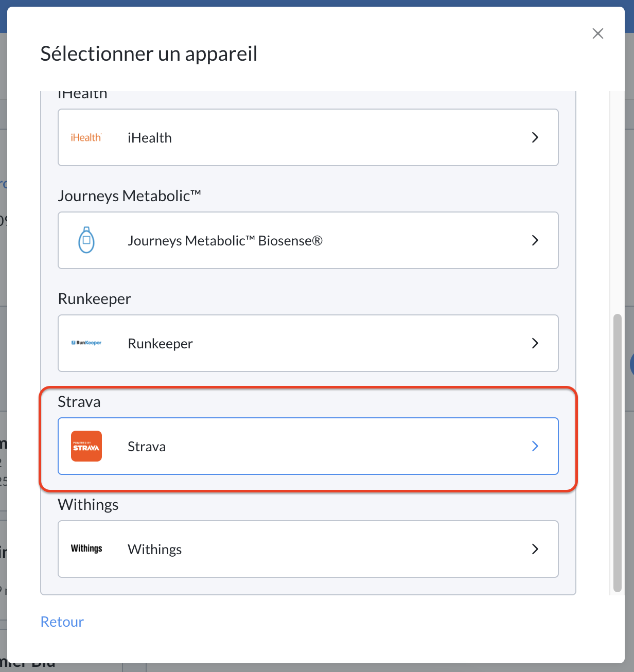Open Withings via its right chevron
Screen dimensions: 634x672
coord(535,549)
